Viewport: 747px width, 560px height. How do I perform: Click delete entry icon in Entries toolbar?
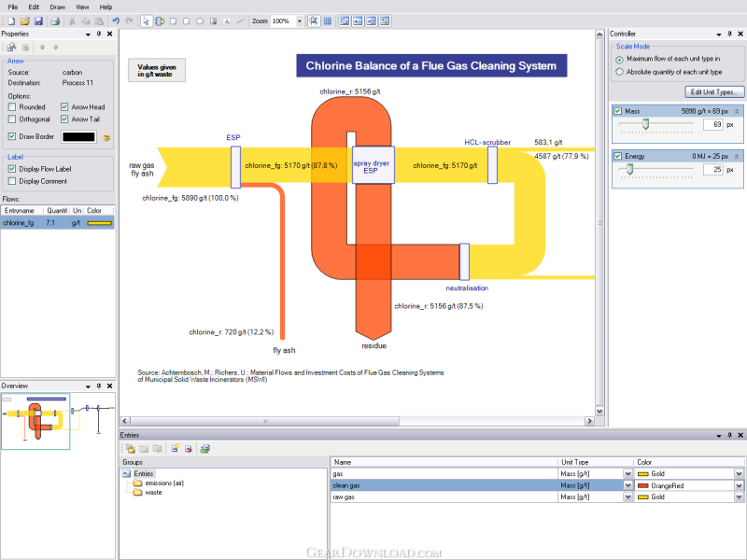pyautogui.click(x=189, y=449)
